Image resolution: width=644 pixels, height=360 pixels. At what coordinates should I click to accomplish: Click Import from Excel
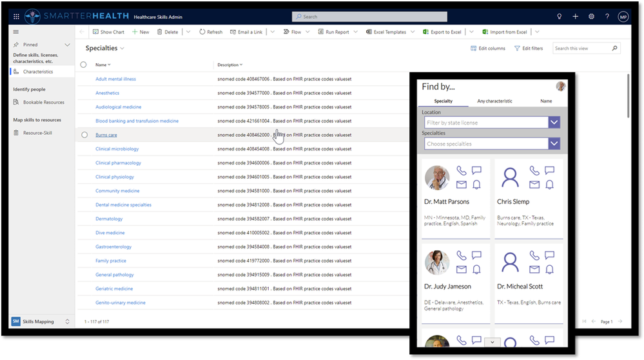504,32
